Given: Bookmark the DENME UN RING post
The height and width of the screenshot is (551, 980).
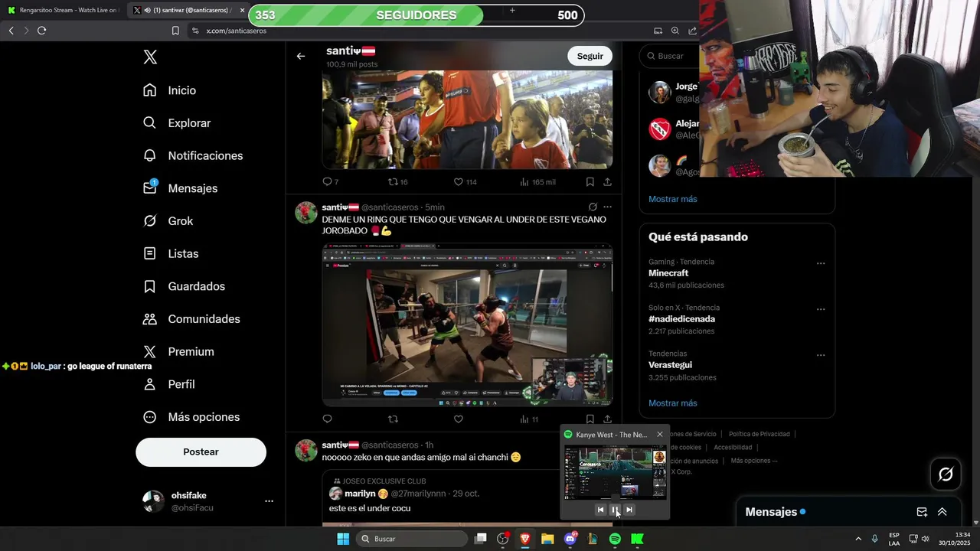Looking at the screenshot, I should pyautogui.click(x=590, y=419).
